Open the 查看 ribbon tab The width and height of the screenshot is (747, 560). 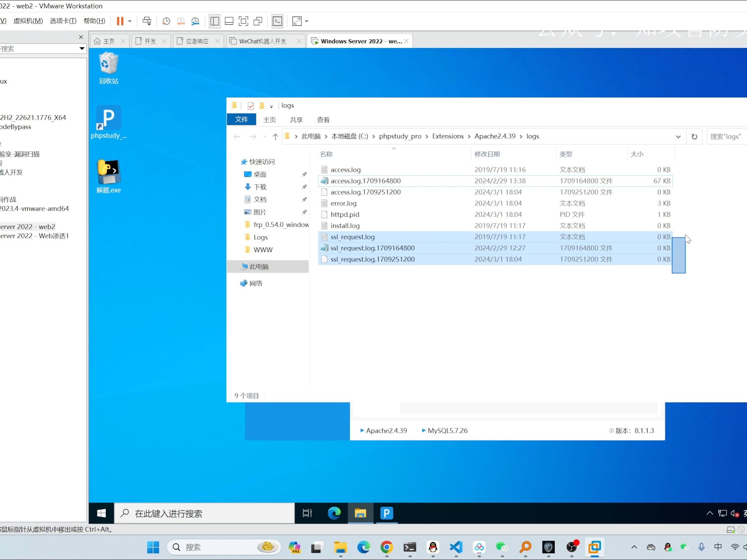click(323, 120)
